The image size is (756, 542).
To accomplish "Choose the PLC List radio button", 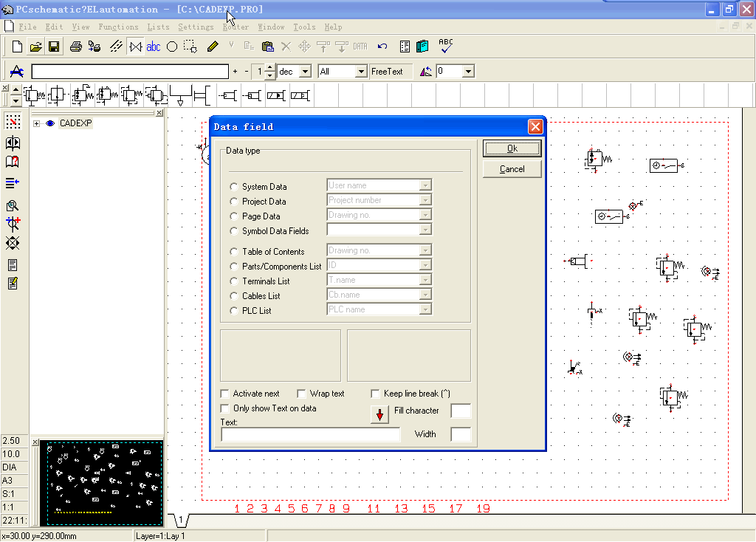I will [x=234, y=311].
